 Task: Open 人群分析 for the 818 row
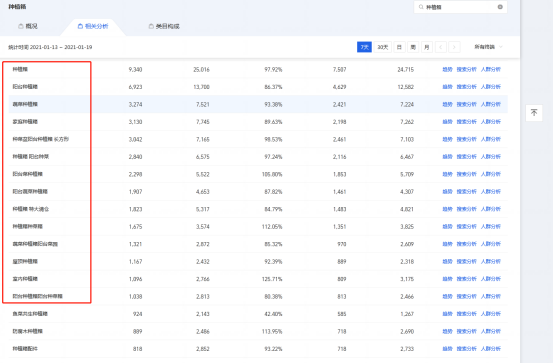(x=491, y=349)
